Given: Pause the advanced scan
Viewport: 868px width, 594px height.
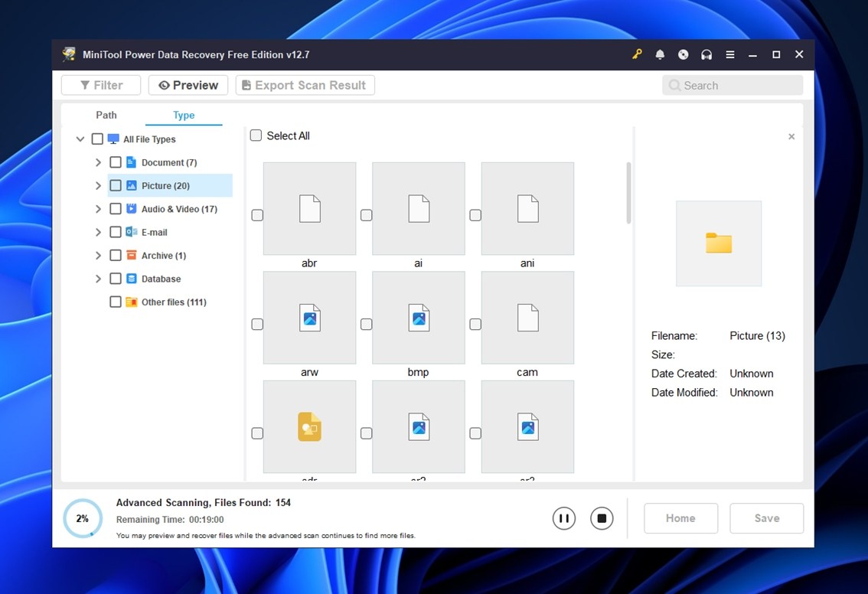Looking at the screenshot, I should click(563, 518).
